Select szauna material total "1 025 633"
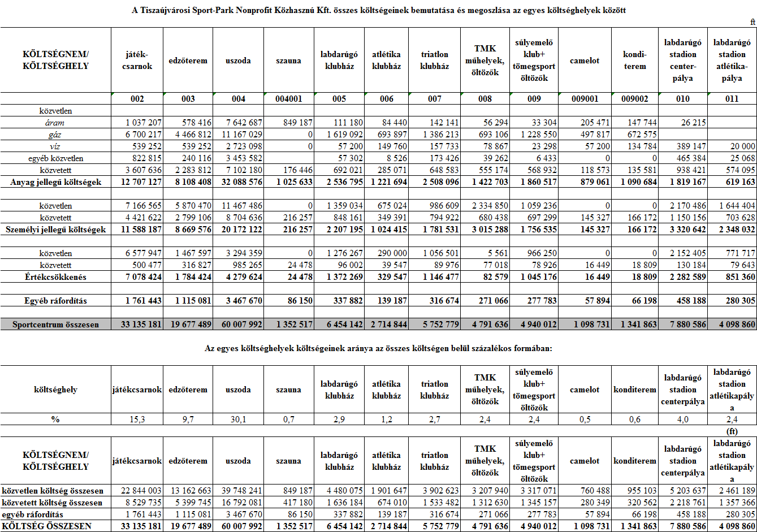757x532 pixels. pos(293,182)
